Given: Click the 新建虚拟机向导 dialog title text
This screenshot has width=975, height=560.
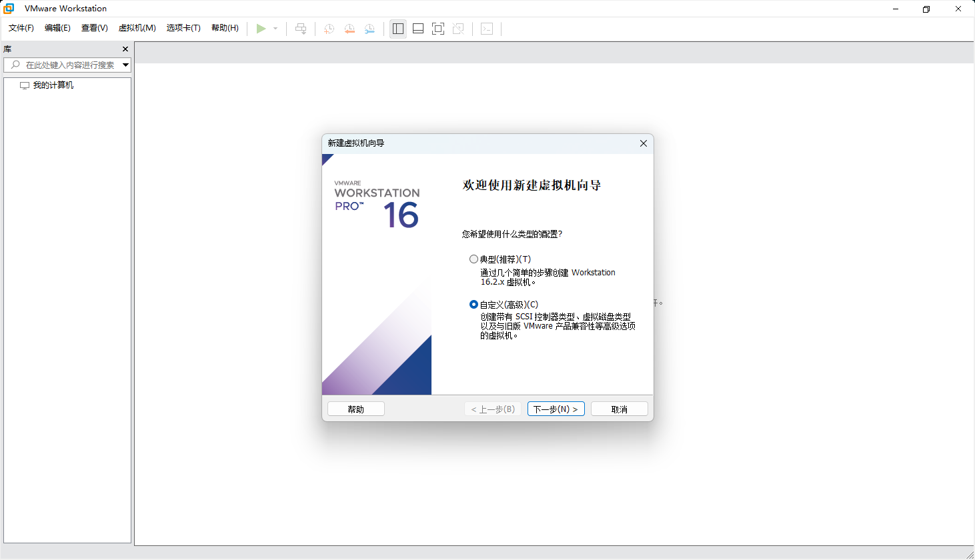Looking at the screenshot, I should (356, 143).
